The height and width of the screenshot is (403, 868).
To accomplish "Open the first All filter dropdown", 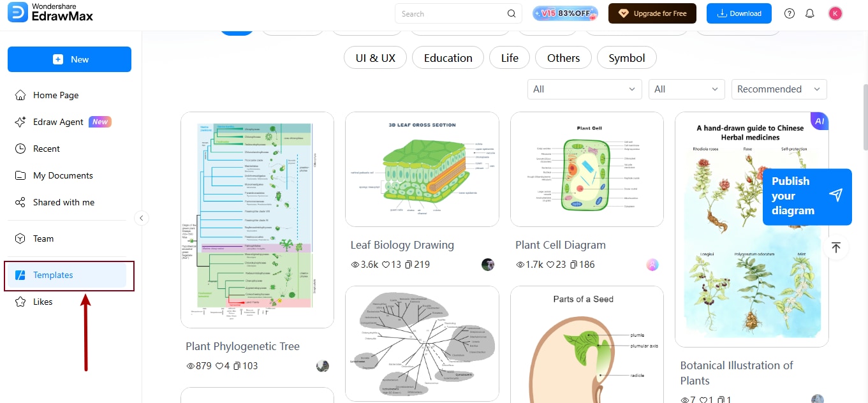I will coord(584,89).
